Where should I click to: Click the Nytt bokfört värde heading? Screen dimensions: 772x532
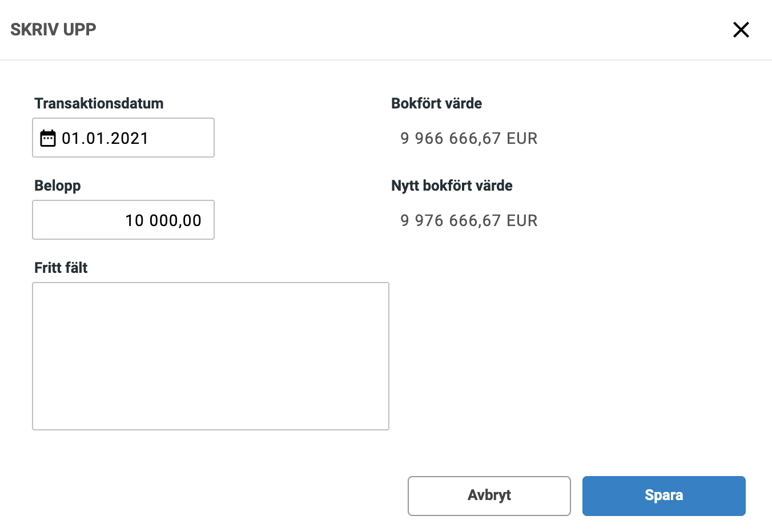tap(452, 186)
